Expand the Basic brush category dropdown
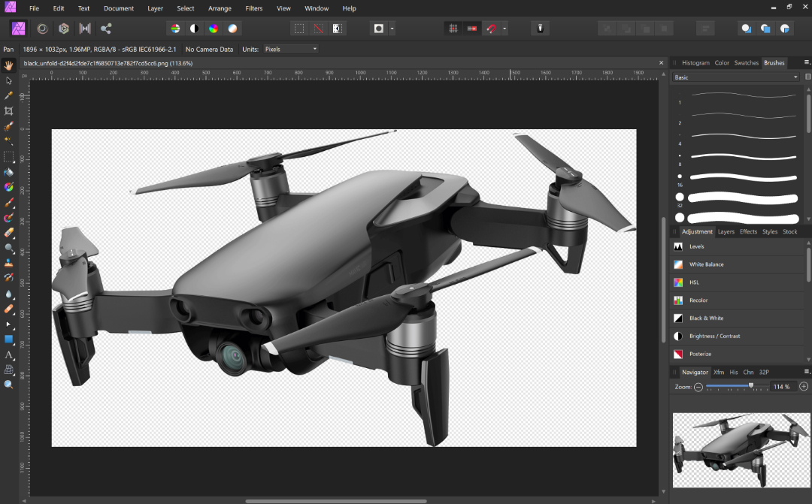 click(x=735, y=77)
